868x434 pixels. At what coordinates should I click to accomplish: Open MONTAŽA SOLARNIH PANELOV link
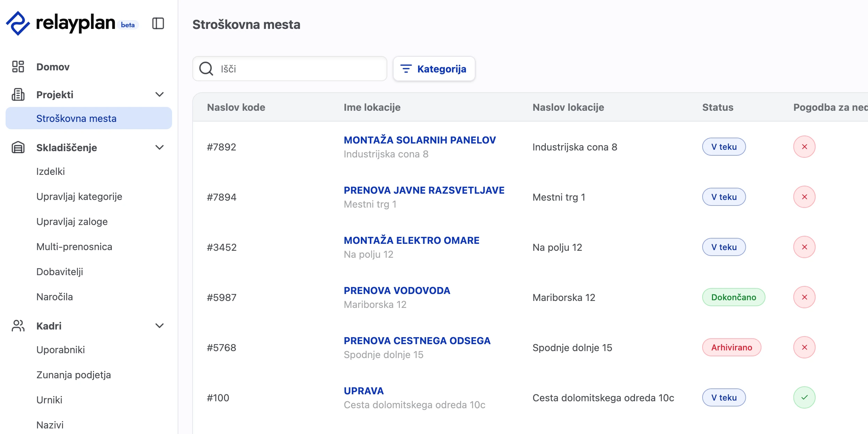pos(420,140)
